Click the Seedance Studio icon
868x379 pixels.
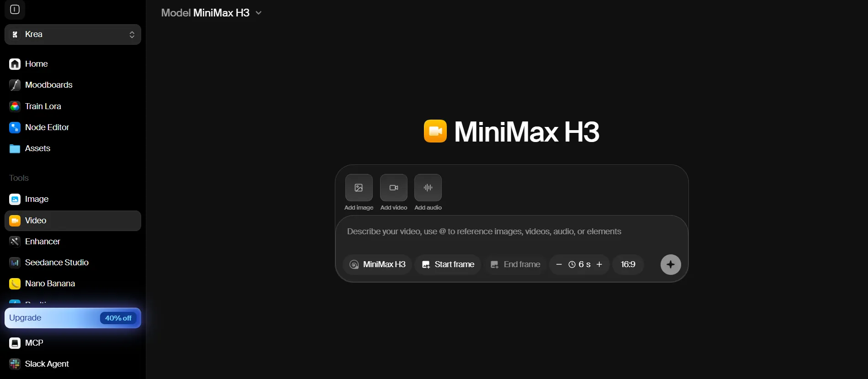[15, 263]
